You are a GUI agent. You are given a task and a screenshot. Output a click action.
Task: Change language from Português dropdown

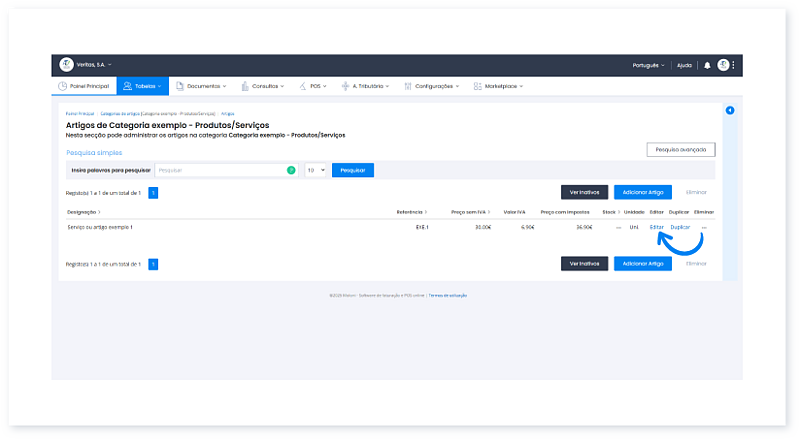tap(649, 65)
